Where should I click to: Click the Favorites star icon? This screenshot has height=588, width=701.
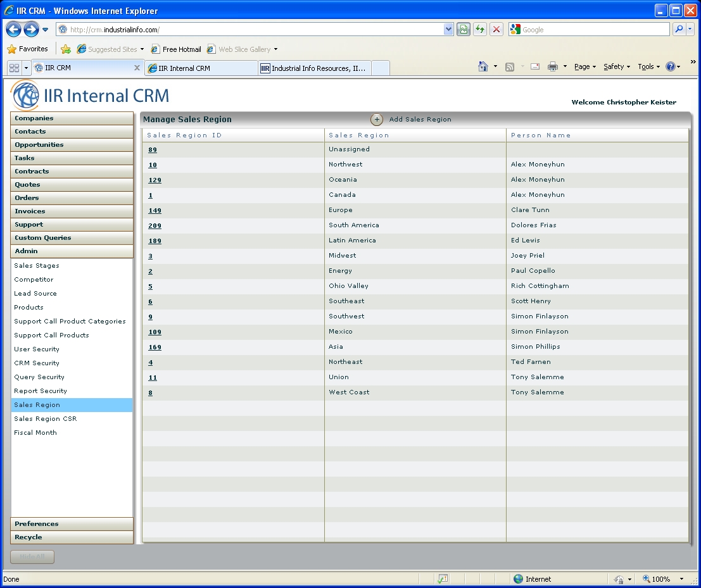point(11,49)
